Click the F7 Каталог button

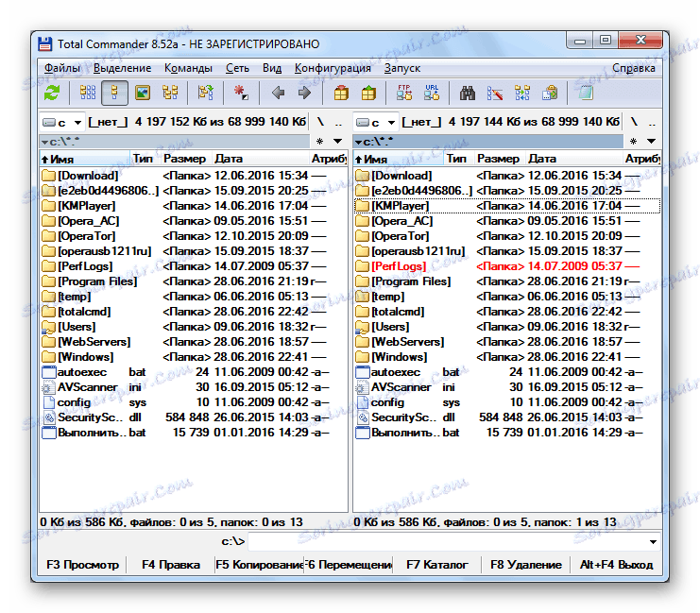click(x=437, y=565)
